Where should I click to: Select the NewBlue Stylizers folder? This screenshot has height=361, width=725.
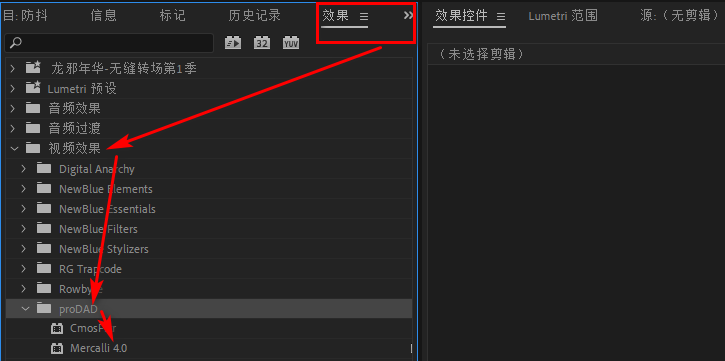pyautogui.click(x=209, y=249)
